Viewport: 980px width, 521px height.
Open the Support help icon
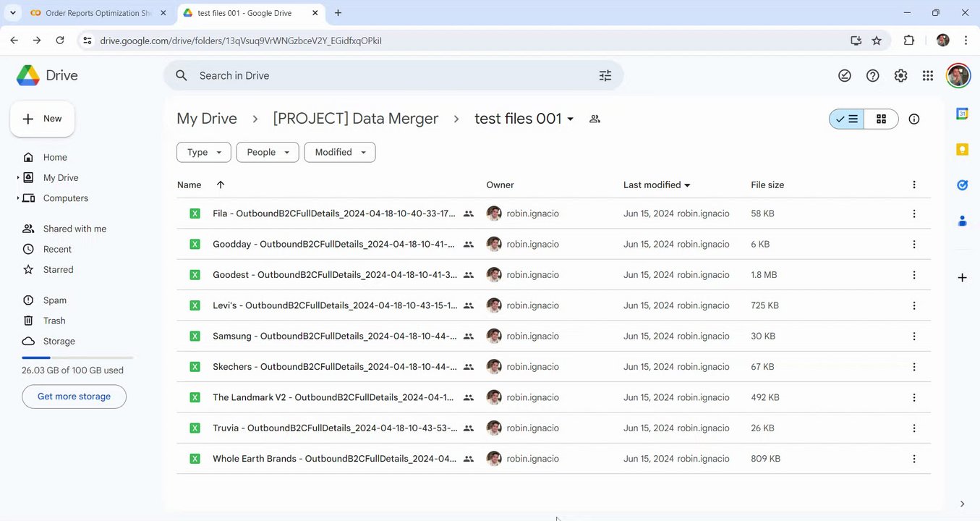[x=873, y=75]
